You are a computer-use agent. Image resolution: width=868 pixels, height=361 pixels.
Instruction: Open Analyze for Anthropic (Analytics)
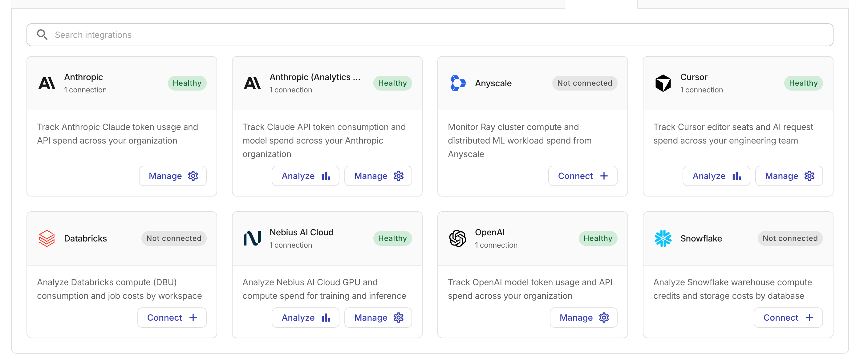pyautogui.click(x=305, y=176)
